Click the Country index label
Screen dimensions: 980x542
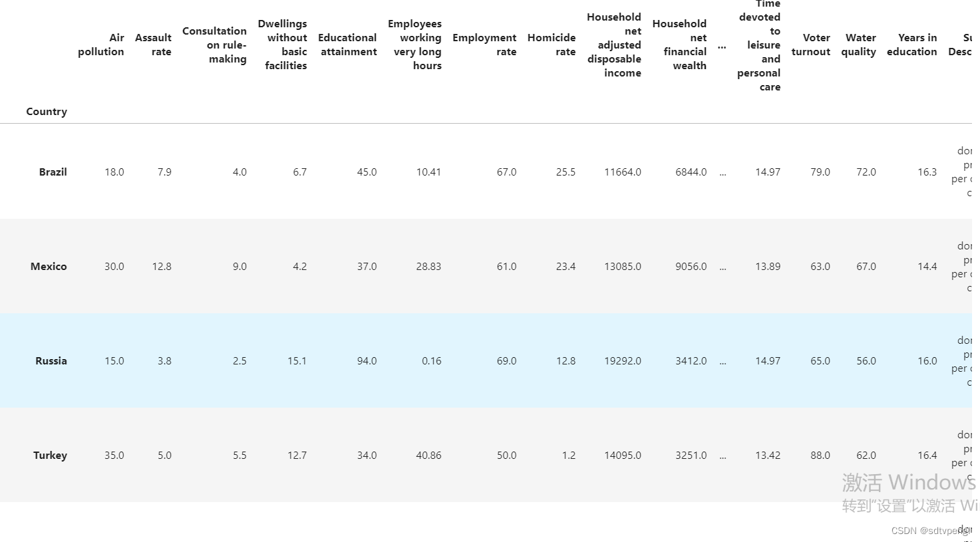coord(47,112)
